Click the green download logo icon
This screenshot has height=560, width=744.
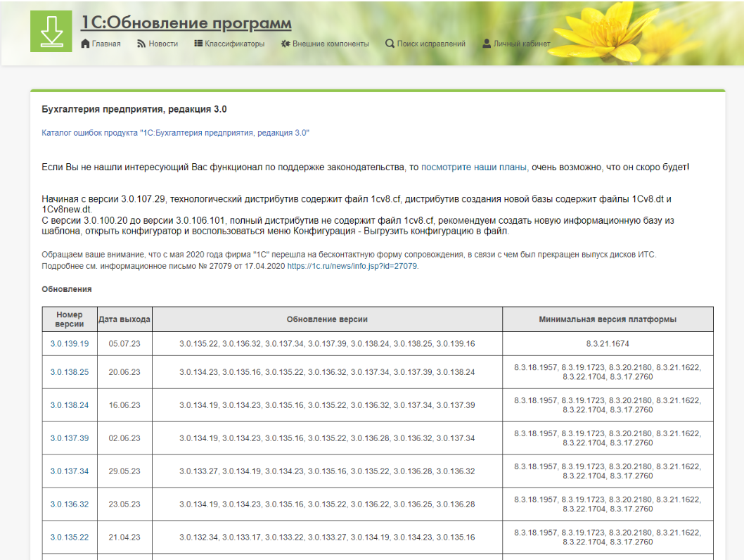(51, 32)
